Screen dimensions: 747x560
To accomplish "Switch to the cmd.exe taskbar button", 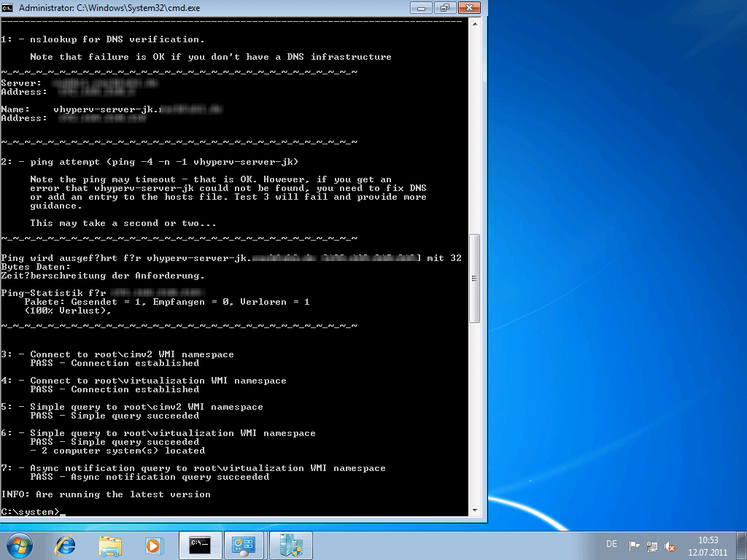I will (200, 545).
